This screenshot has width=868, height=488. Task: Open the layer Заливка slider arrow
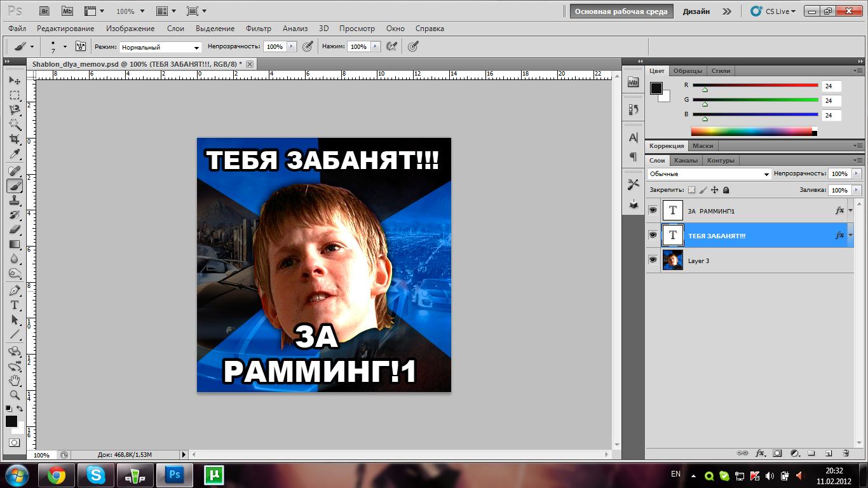(x=857, y=190)
